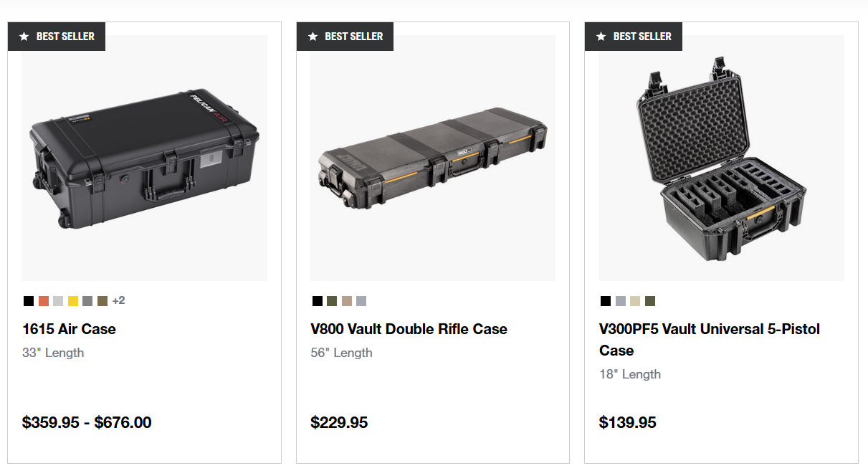Click the Best Seller badge on V800 Vault card
868x471 pixels.
tap(345, 37)
